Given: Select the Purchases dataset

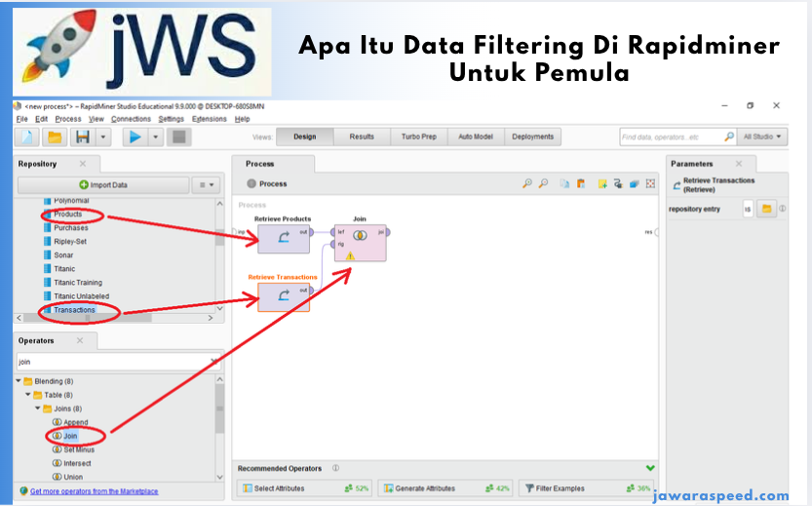Looking at the screenshot, I should pyautogui.click(x=71, y=228).
